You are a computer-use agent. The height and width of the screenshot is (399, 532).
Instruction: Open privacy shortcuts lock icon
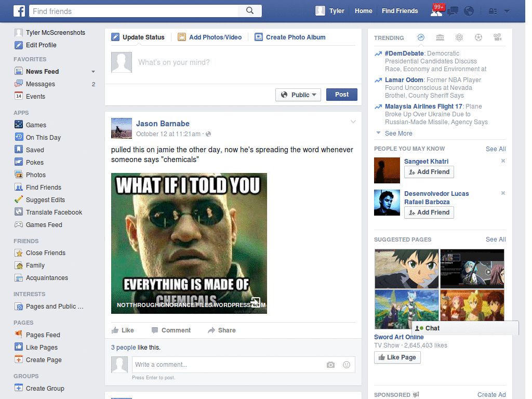click(x=493, y=11)
